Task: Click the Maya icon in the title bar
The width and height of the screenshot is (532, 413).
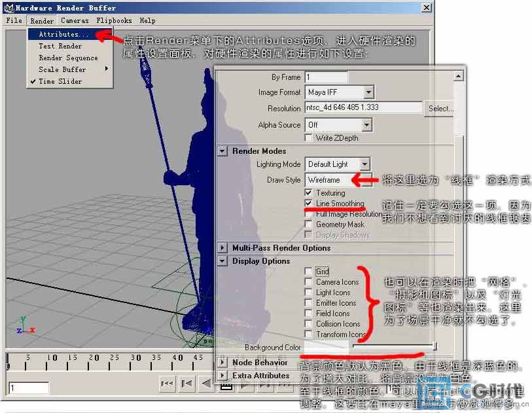Action: point(10,7)
